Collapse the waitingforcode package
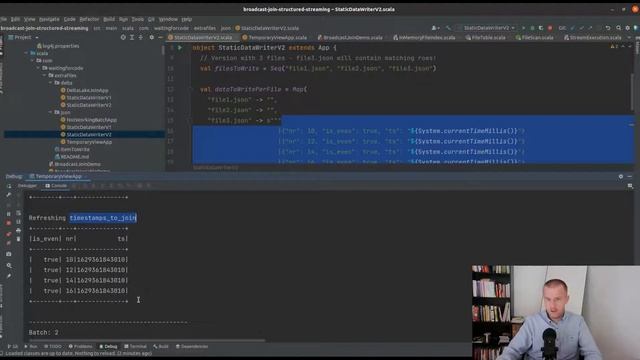The width and height of the screenshot is (640, 360). point(39,68)
